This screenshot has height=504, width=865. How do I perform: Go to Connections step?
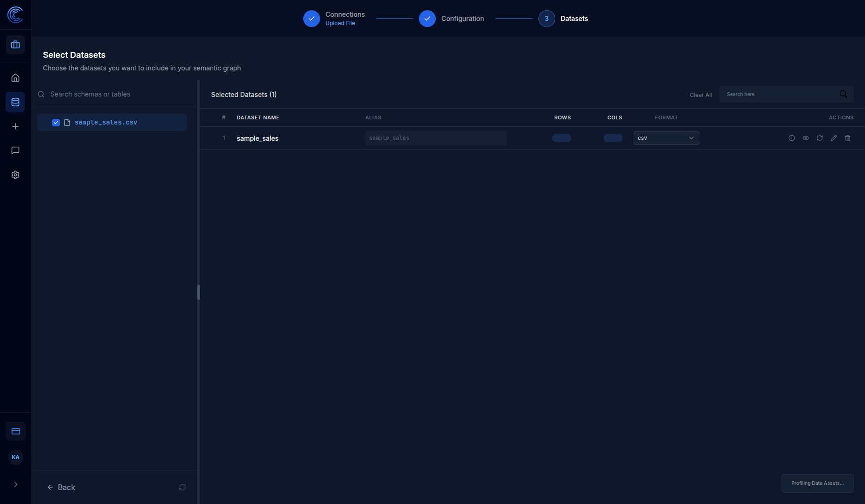pos(334,19)
